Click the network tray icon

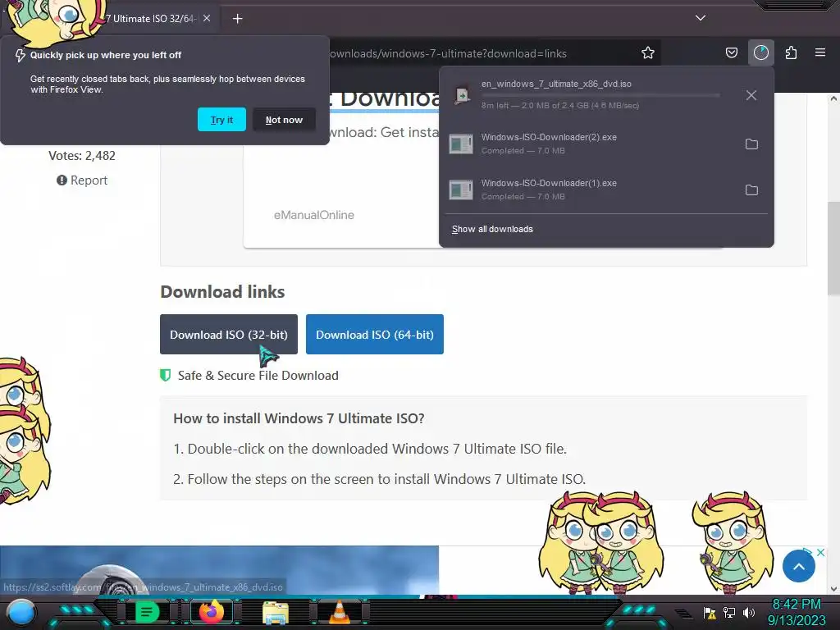729,612
